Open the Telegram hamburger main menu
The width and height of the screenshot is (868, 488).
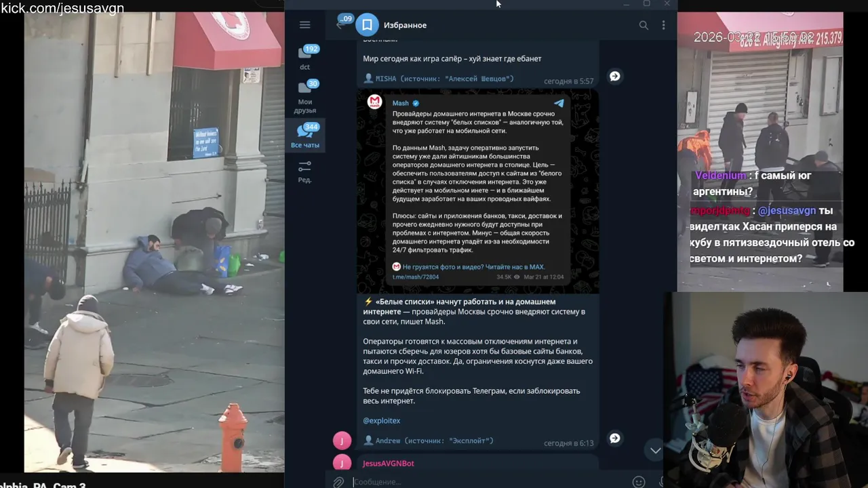(x=304, y=25)
